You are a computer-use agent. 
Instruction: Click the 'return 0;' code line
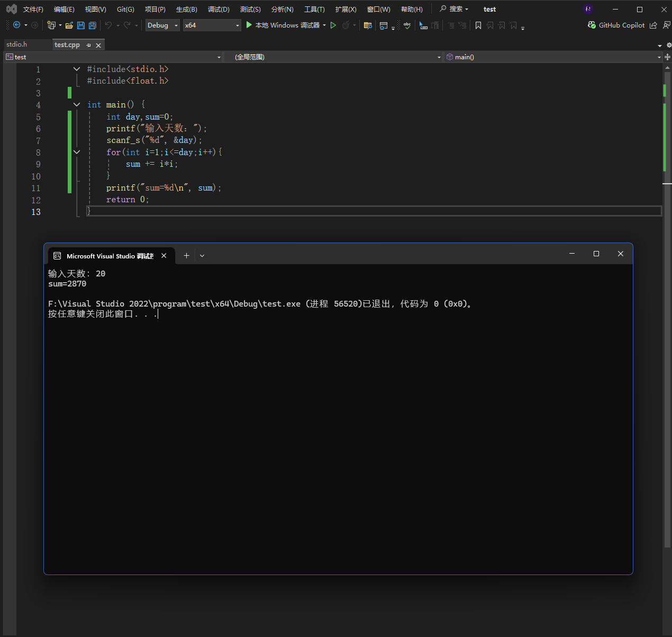pos(128,200)
